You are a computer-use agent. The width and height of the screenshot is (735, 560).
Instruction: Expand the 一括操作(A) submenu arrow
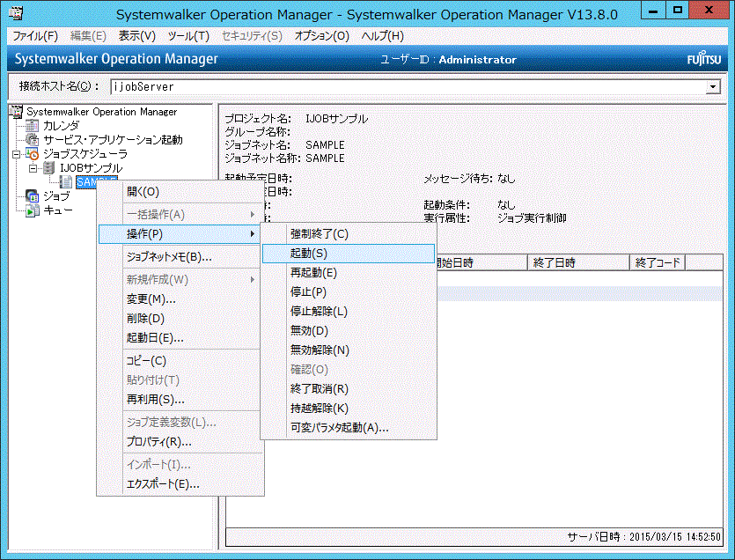(253, 214)
